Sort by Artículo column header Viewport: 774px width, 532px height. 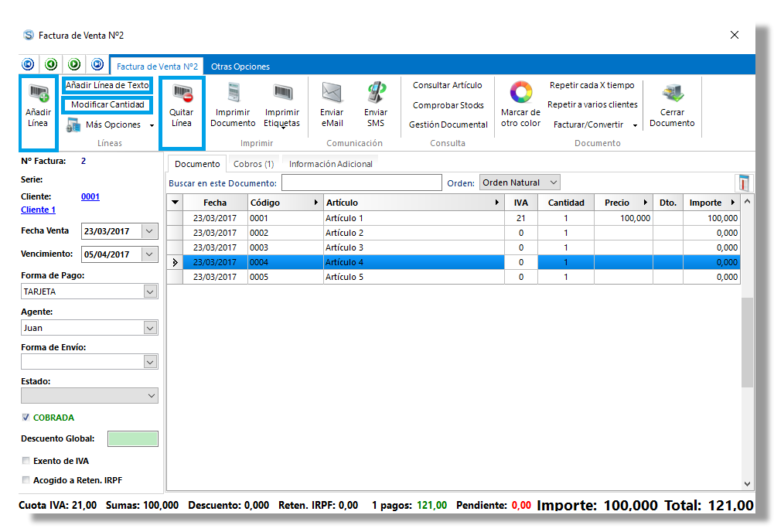point(414,203)
